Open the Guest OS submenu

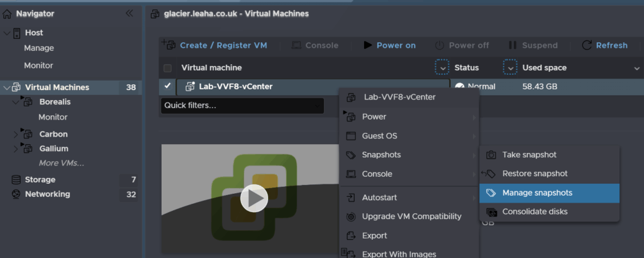[409, 136]
